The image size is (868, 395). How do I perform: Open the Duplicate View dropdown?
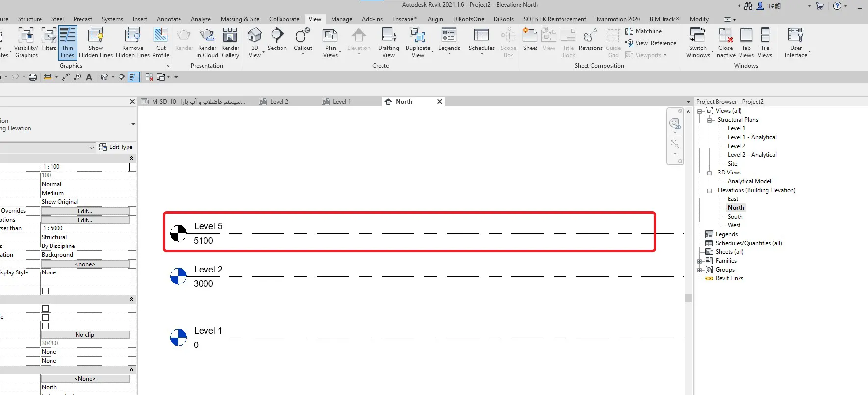tap(418, 43)
